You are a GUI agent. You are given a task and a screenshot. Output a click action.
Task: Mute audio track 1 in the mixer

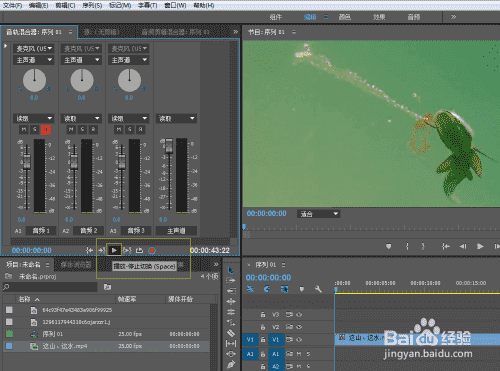[24, 129]
